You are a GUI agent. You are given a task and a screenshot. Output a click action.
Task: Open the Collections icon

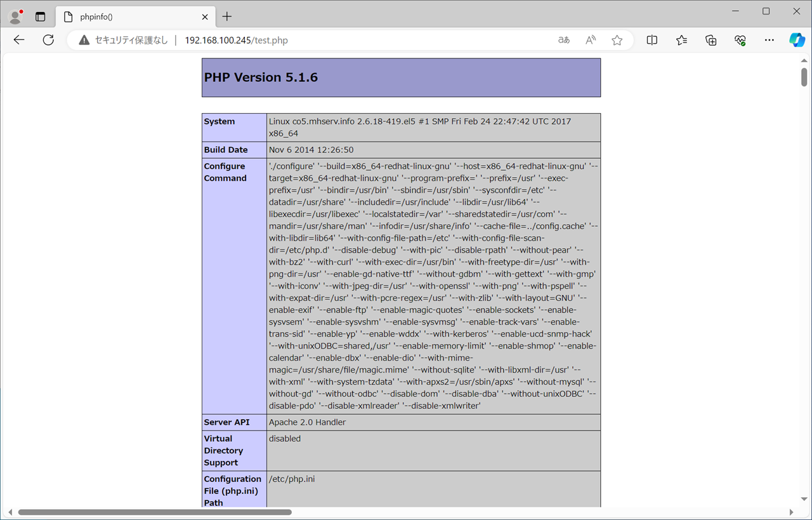[710, 40]
